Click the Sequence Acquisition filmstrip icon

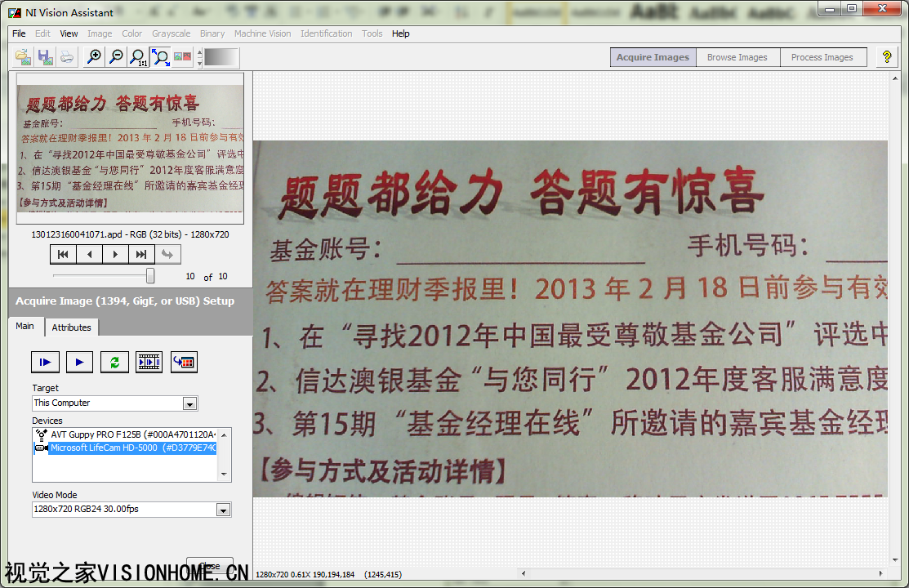point(149,362)
